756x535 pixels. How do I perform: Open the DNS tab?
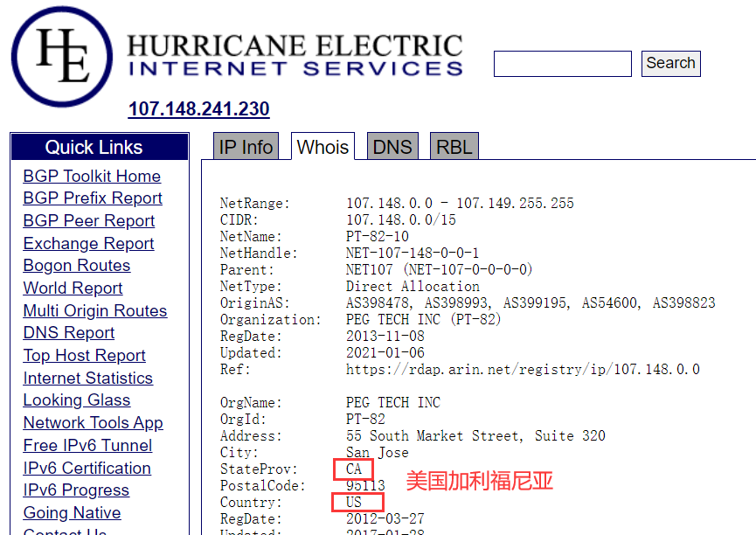[392, 147]
